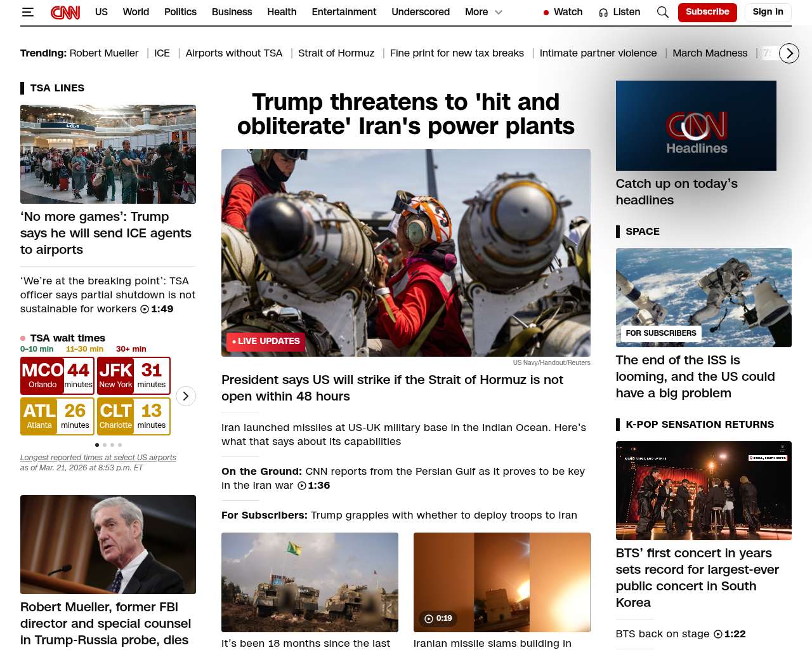
Task: Show next TSA wait times arrow
Action: (x=185, y=396)
